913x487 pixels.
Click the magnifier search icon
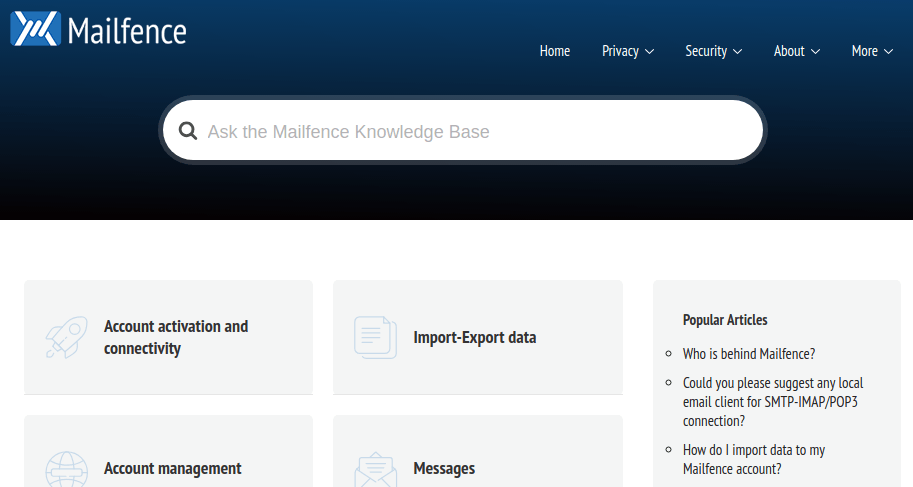click(x=187, y=130)
